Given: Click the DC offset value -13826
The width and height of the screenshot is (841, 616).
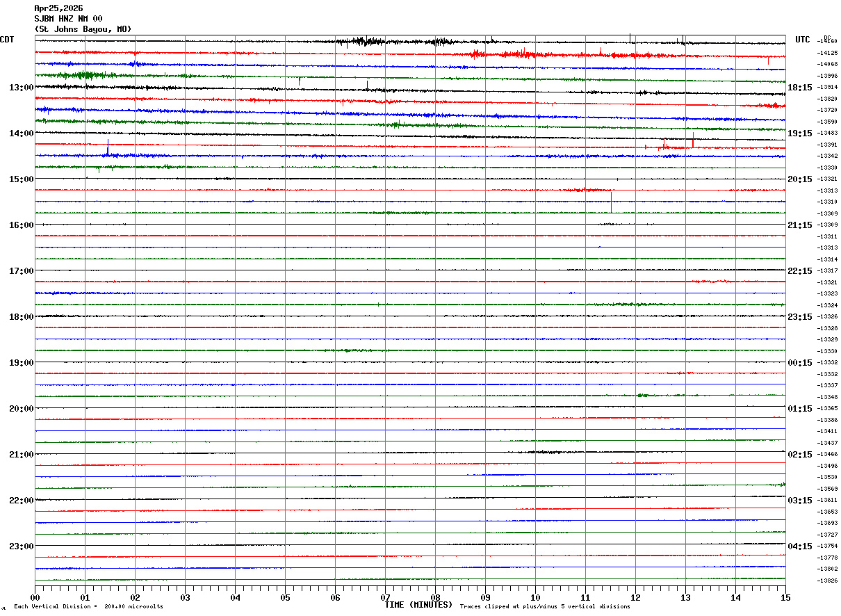Looking at the screenshot, I should click(x=827, y=581).
